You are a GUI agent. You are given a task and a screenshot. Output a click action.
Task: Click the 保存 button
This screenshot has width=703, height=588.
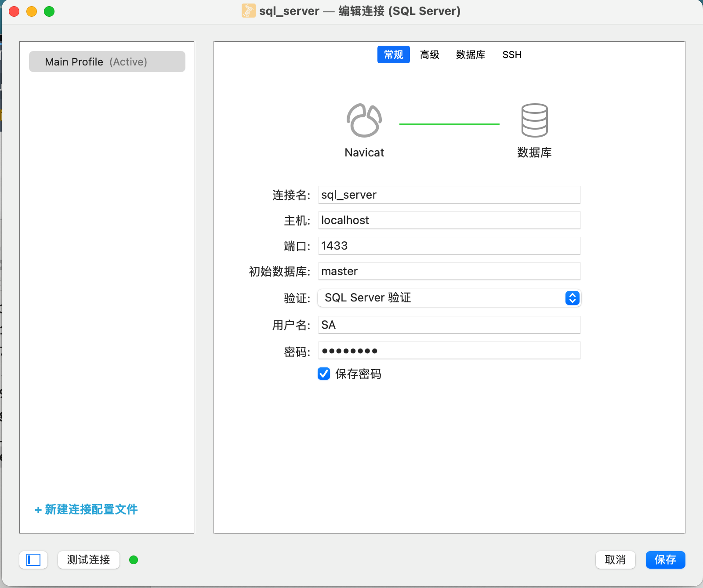[x=666, y=560]
